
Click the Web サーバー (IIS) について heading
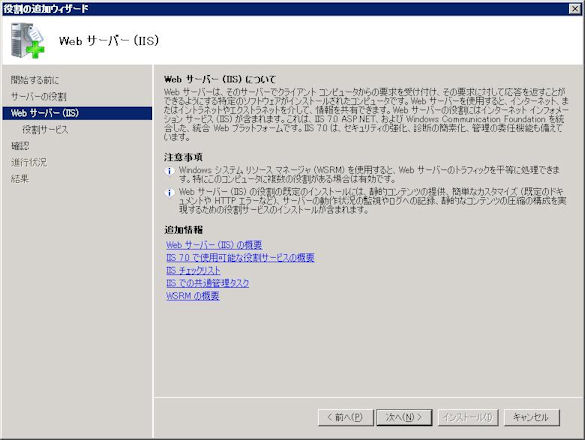(220, 79)
